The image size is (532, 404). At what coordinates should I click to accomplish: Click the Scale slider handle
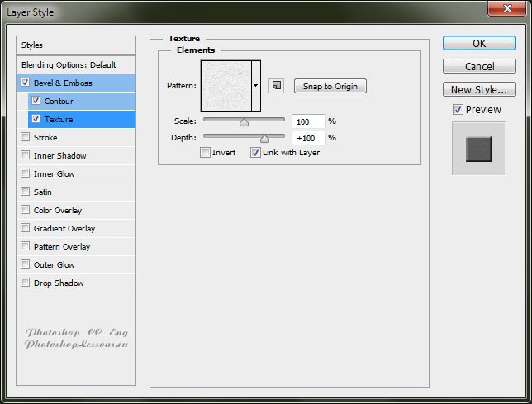(244, 121)
